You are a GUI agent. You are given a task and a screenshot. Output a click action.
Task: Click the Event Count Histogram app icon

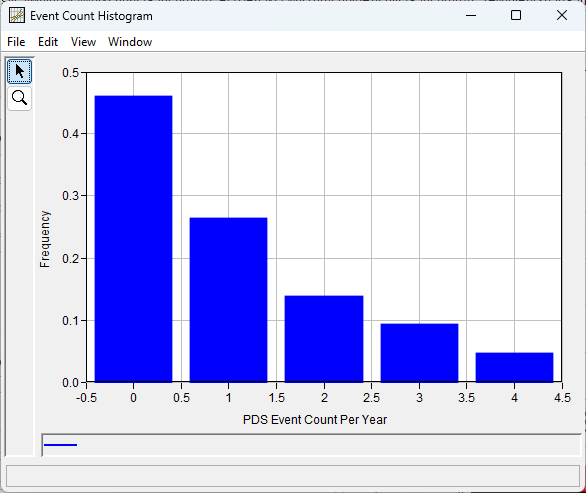(17, 16)
